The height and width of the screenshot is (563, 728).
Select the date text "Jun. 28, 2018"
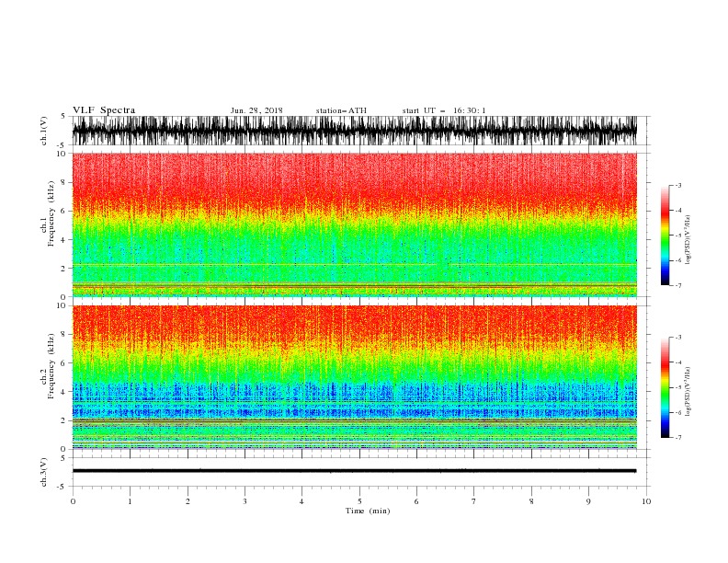256,110
